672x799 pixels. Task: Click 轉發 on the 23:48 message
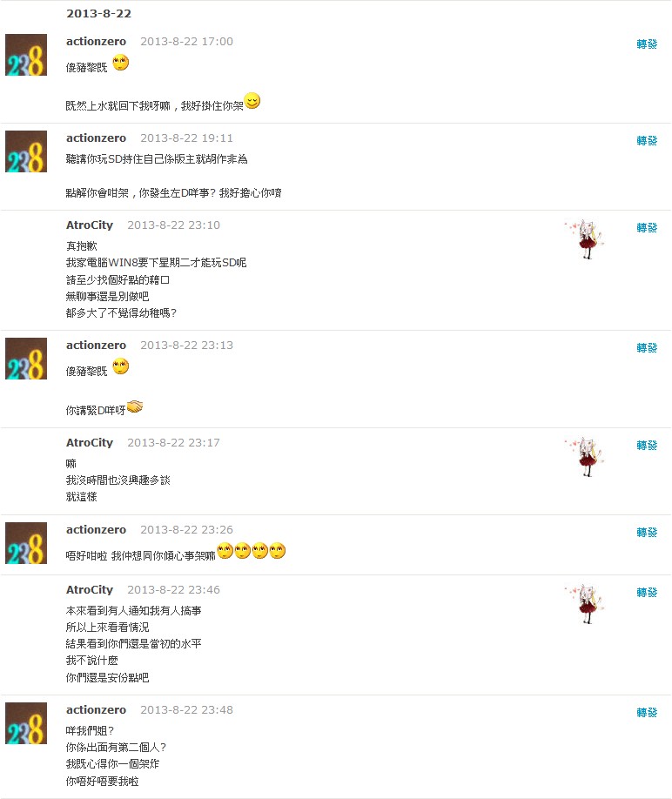[647, 712]
